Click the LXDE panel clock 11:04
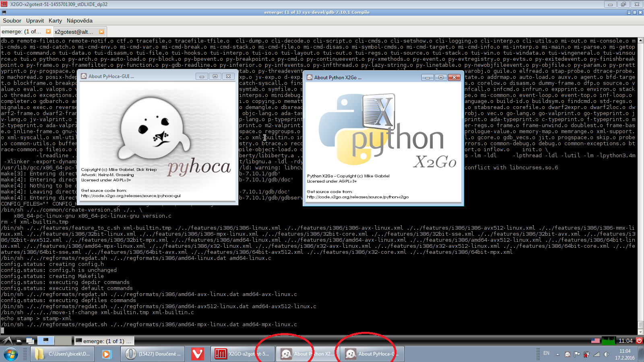 click(x=625, y=341)
